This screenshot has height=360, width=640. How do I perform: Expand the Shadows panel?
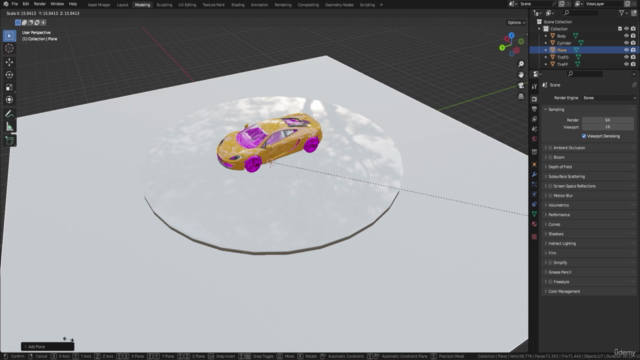[590, 234]
